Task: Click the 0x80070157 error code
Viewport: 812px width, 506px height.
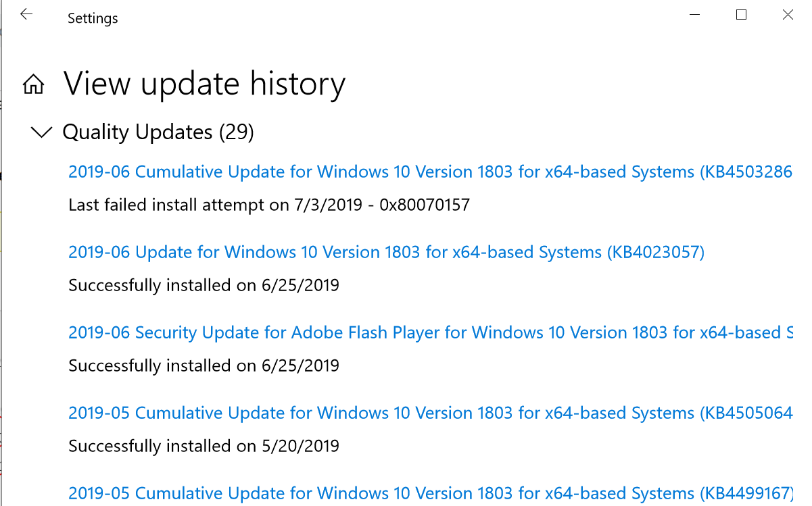Action: (425, 205)
